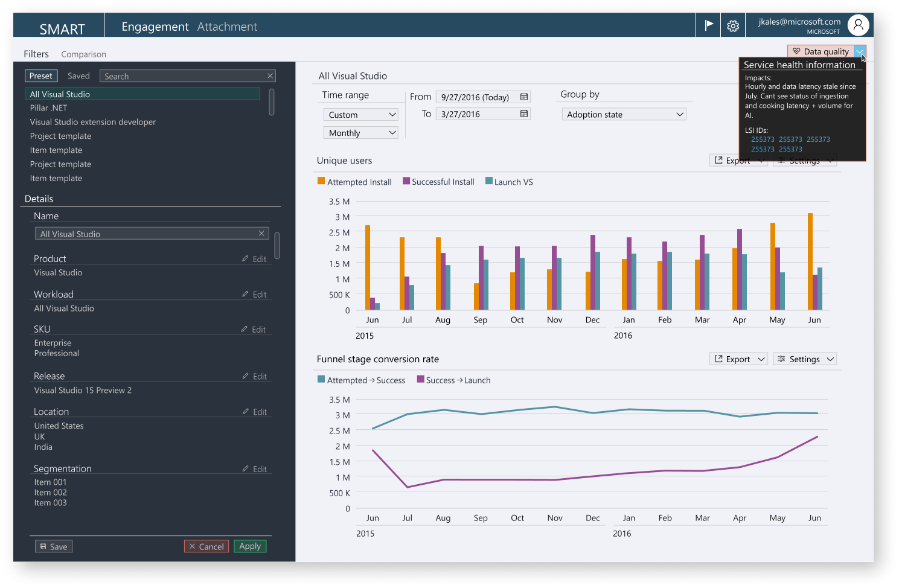Edit the SKU detail

[254, 330]
